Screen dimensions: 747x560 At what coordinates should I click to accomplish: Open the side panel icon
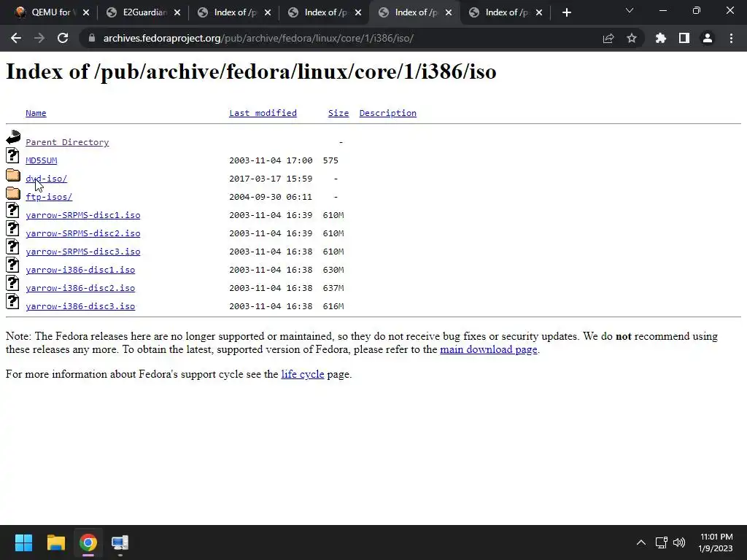684,38
